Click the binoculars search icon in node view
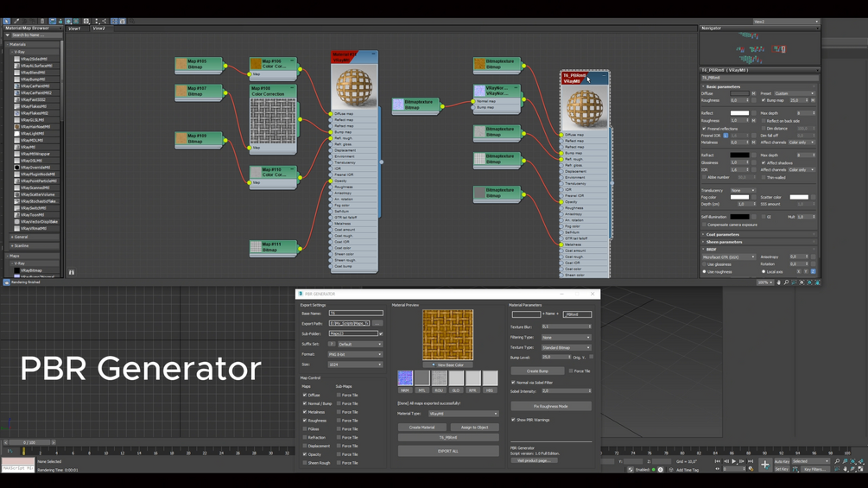868x488 pixels. [72, 272]
